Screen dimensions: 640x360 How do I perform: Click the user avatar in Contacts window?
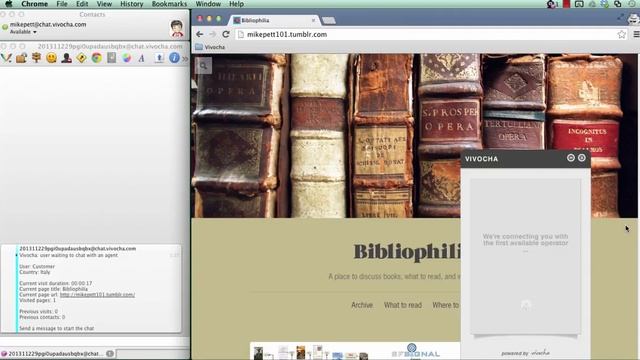tap(177, 29)
